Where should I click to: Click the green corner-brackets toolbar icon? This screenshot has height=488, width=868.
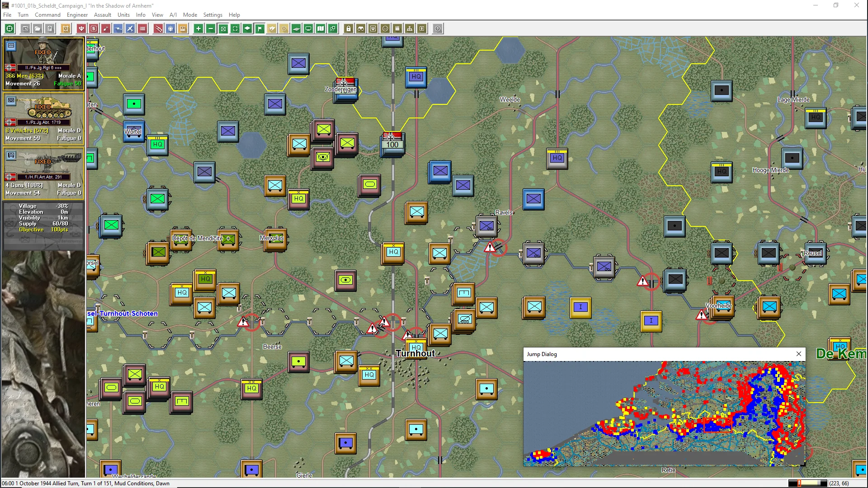(235, 28)
